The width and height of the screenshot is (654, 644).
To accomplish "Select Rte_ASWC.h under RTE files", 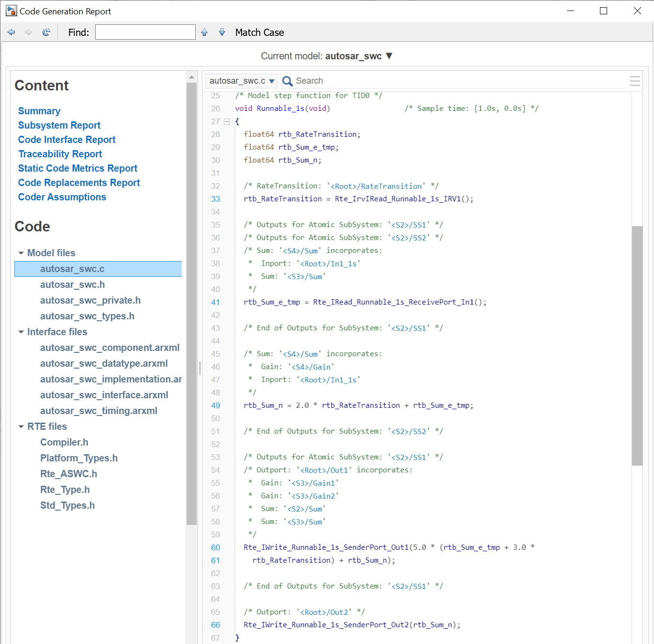I will click(68, 474).
